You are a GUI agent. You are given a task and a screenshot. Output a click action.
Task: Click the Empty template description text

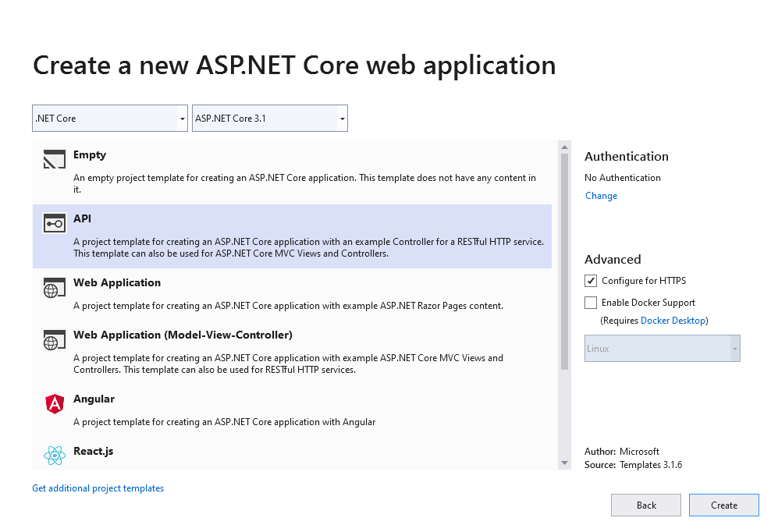point(304,183)
